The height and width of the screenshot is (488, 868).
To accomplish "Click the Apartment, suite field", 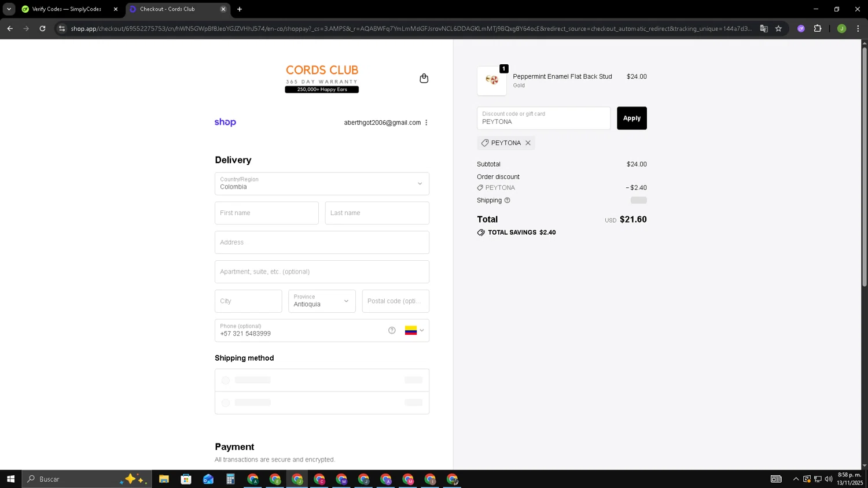I will 322,272.
